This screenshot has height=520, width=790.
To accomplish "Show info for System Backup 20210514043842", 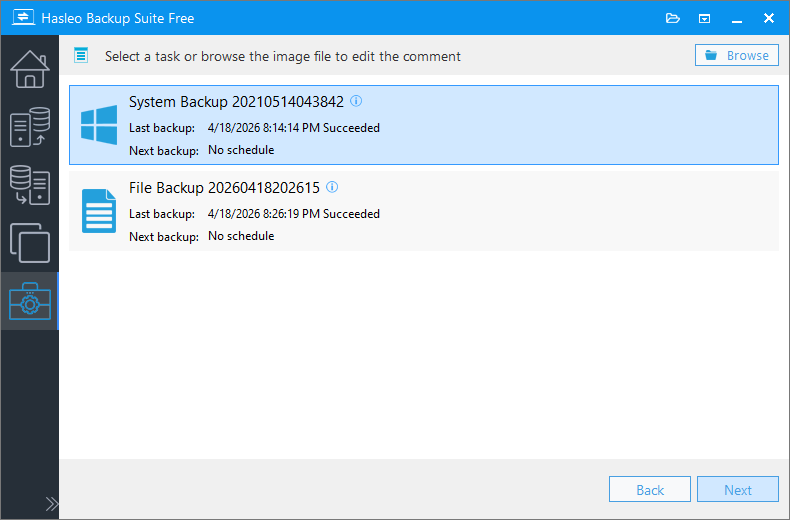I will [x=356, y=101].
